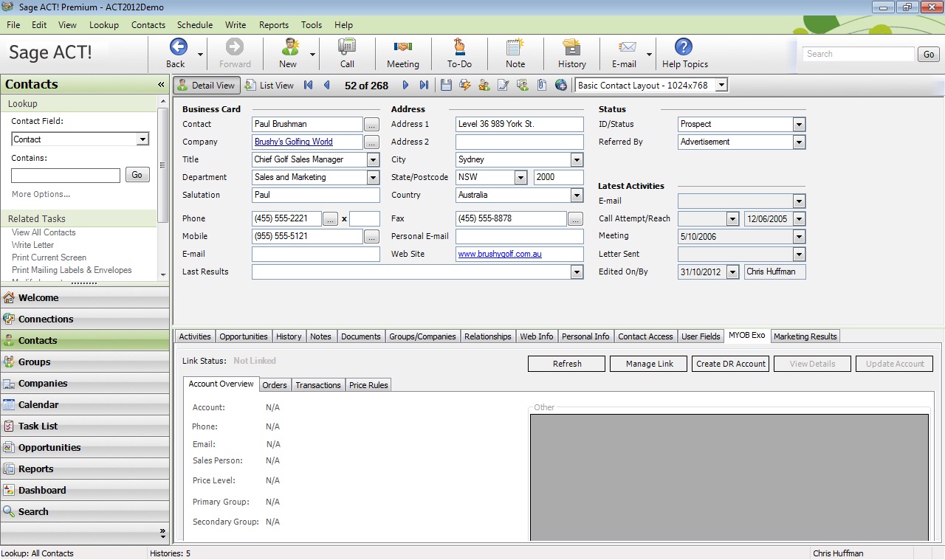
Task: Open Welcome in the navigation bar
Action: (85, 298)
